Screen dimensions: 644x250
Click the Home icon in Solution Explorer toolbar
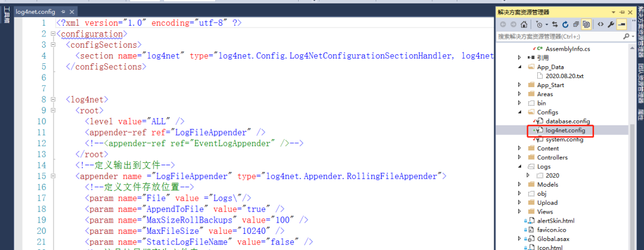(524, 24)
